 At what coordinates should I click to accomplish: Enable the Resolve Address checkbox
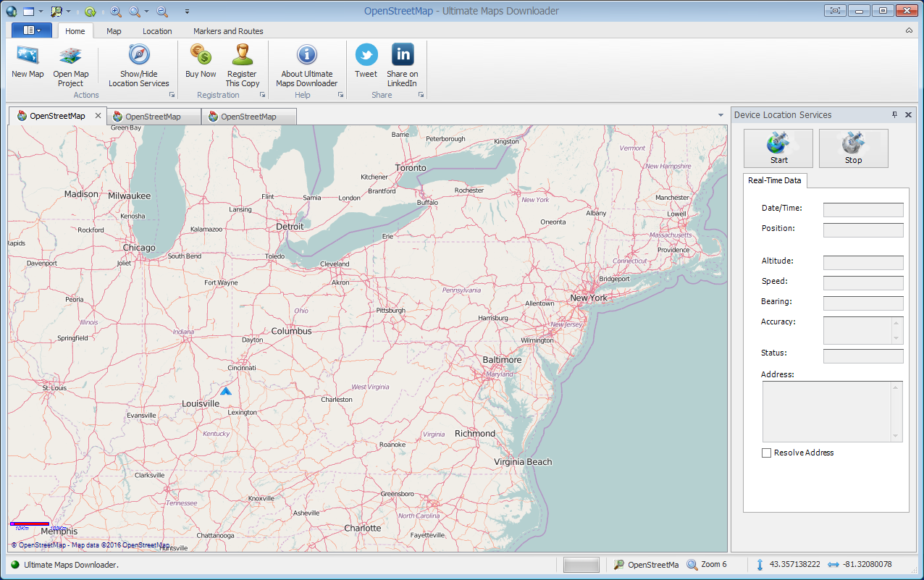(766, 453)
